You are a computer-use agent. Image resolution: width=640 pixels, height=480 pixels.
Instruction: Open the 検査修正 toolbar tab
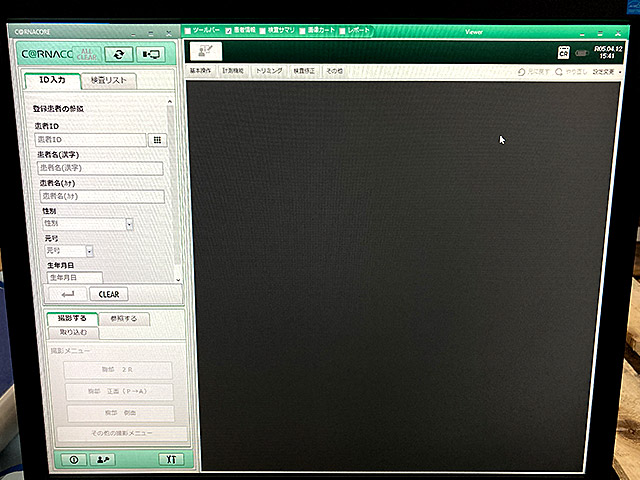click(x=304, y=71)
